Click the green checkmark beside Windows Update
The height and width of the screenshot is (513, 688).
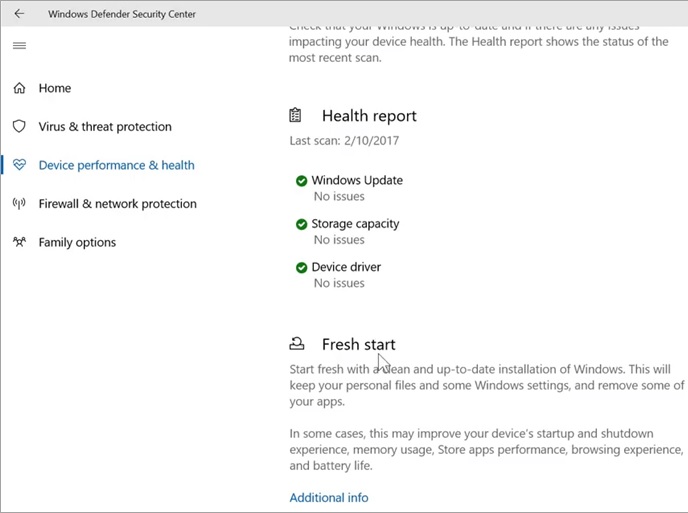point(301,181)
